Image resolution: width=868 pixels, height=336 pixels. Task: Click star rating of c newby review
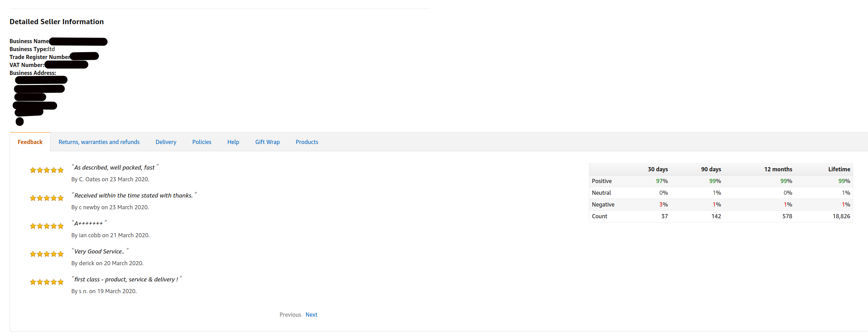tap(47, 198)
